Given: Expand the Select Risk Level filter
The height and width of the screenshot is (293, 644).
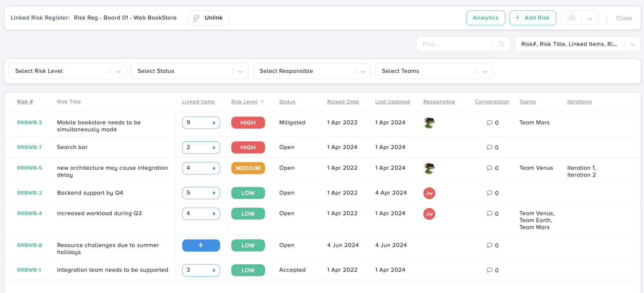Looking at the screenshot, I should tap(67, 71).
